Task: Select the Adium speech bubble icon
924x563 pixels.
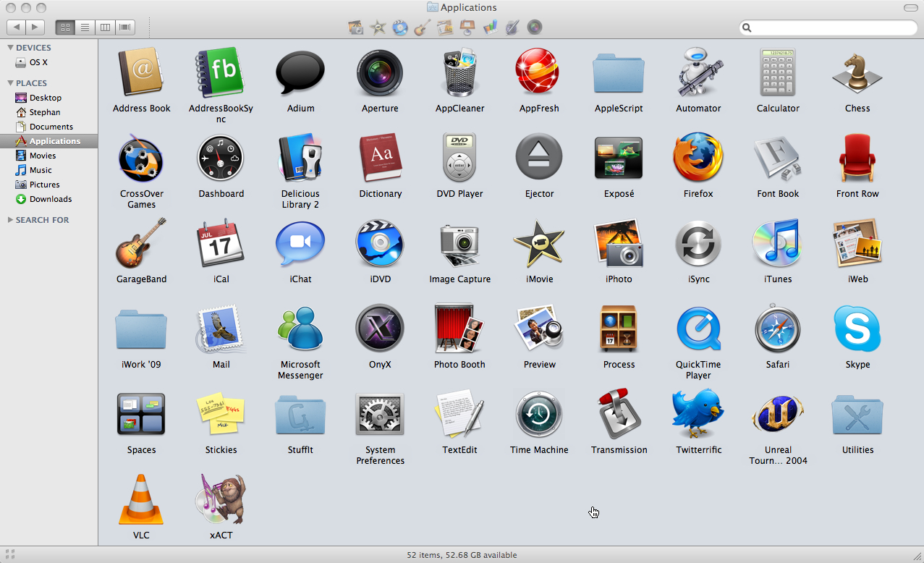Action: click(x=300, y=72)
